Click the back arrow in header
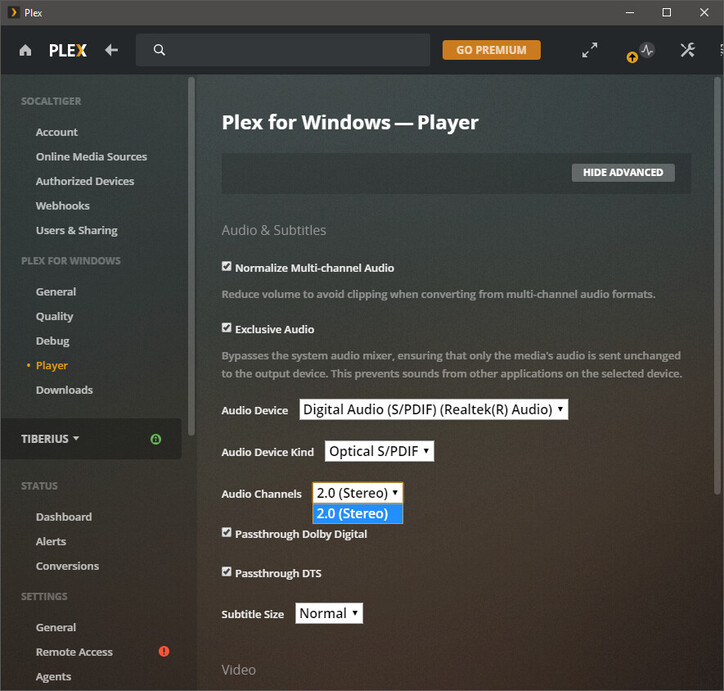Viewport: 724px width, 691px height. point(111,50)
